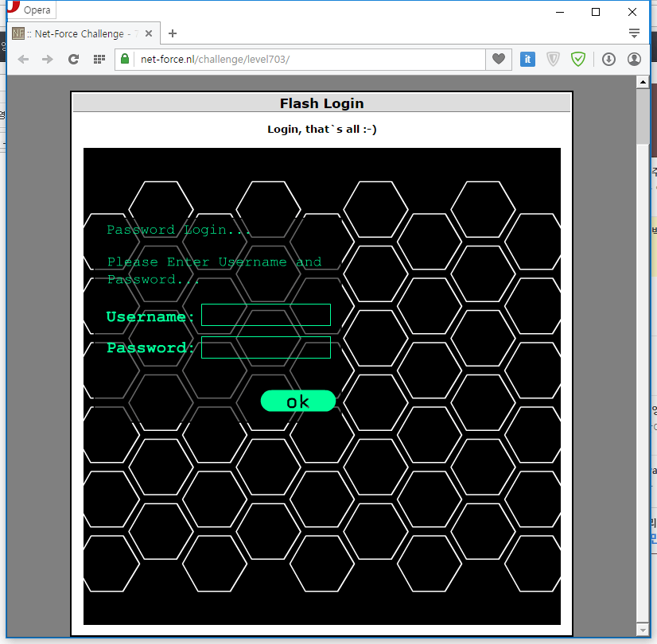This screenshot has width=657, height=644.
Task: Open the tab menu icon at the tab bar's end
Action: point(634,33)
